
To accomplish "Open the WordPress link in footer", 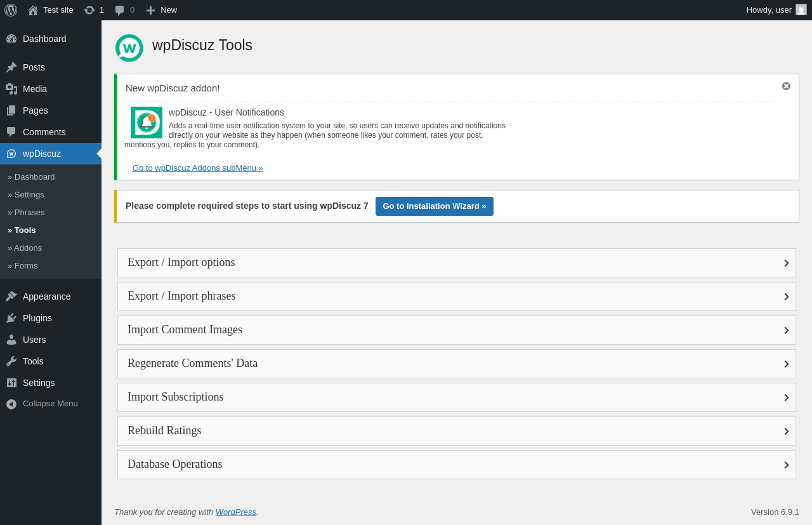I will click(x=235, y=512).
